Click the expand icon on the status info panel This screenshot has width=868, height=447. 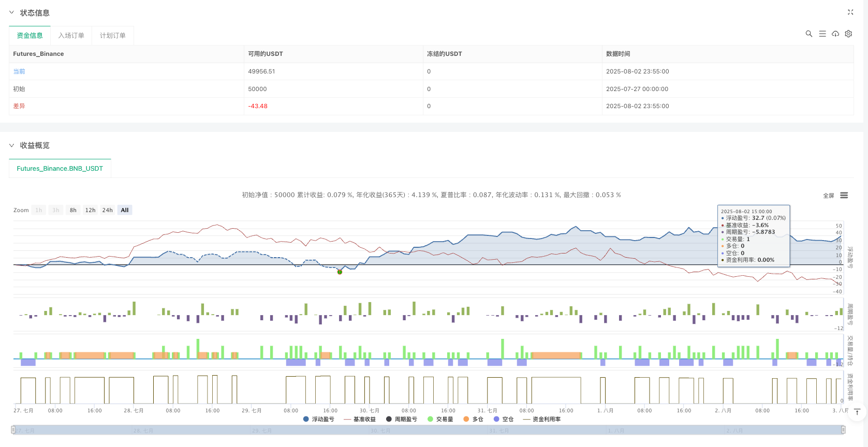[x=850, y=12]
